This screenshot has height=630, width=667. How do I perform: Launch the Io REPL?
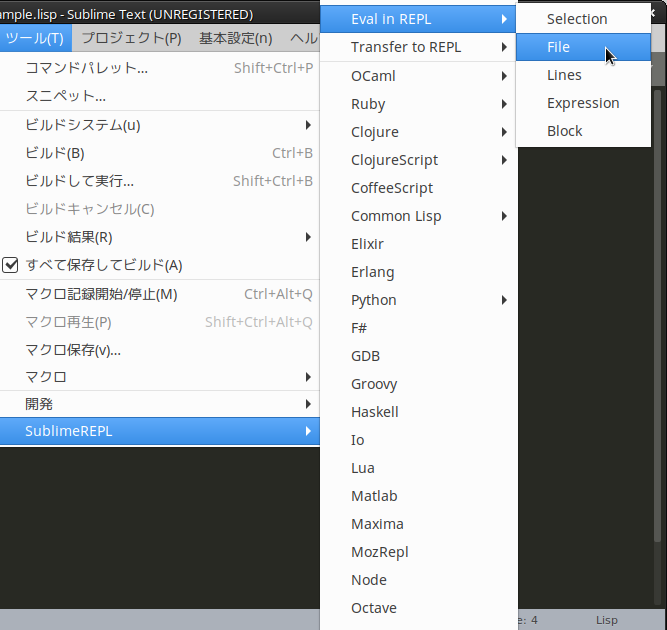click(419, 440)
